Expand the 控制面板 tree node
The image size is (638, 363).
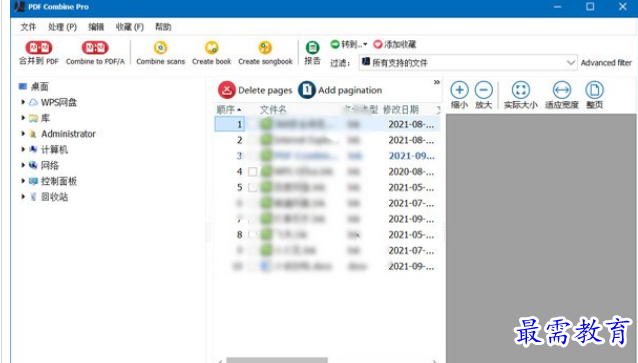(23, 181)
